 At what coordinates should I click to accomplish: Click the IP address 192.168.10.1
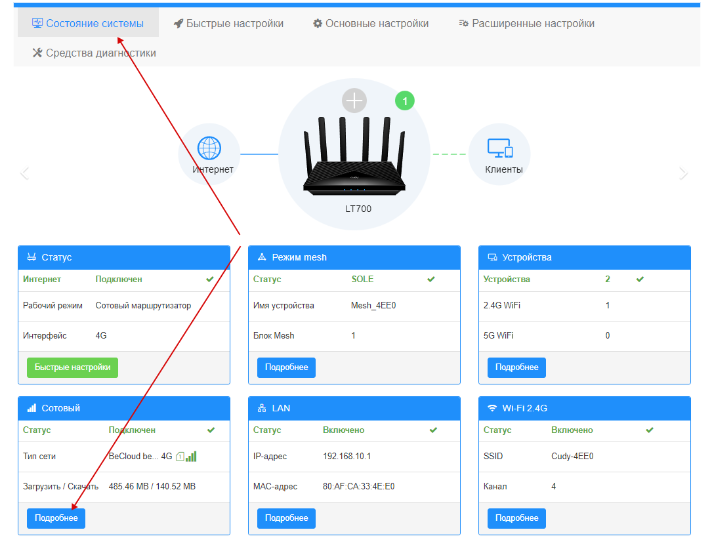tap(347, 456)
